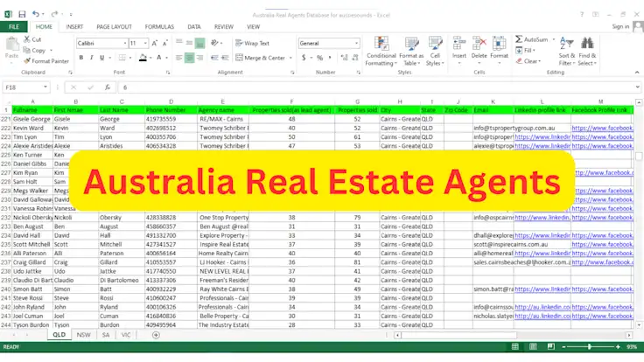Click Sign in link

pyautogui.click(x=619, y=27)
